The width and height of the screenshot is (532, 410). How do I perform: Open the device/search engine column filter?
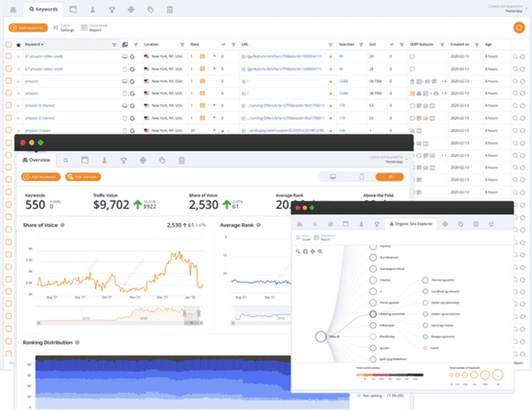tap(136, 44)
